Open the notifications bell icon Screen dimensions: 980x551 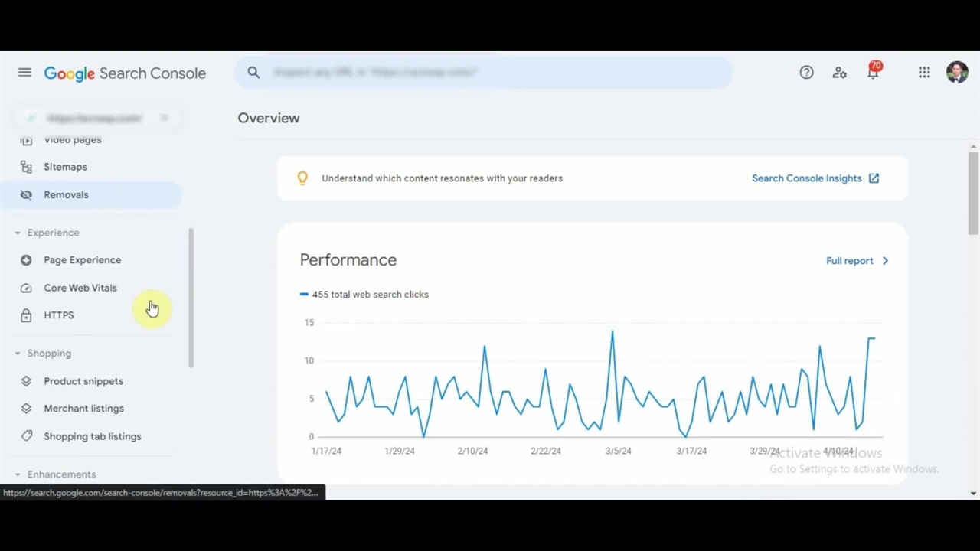pyautogui.click(x=873, y=73)
